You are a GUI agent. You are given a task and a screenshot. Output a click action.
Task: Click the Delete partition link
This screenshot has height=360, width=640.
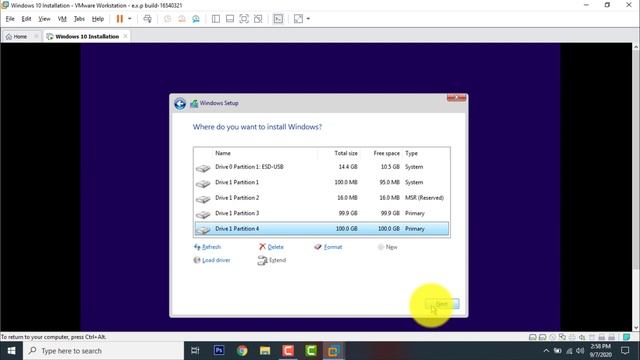click(x=271, y=247)
